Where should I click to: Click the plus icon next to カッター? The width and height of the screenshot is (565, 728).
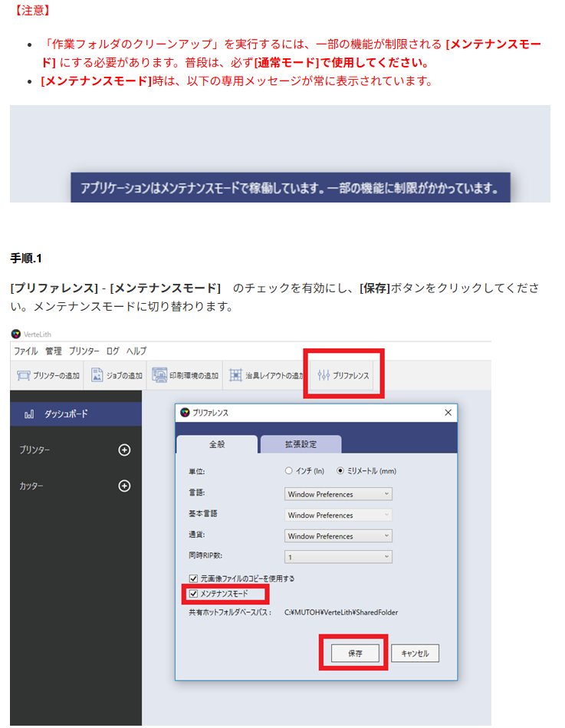(x=124, y=486)
